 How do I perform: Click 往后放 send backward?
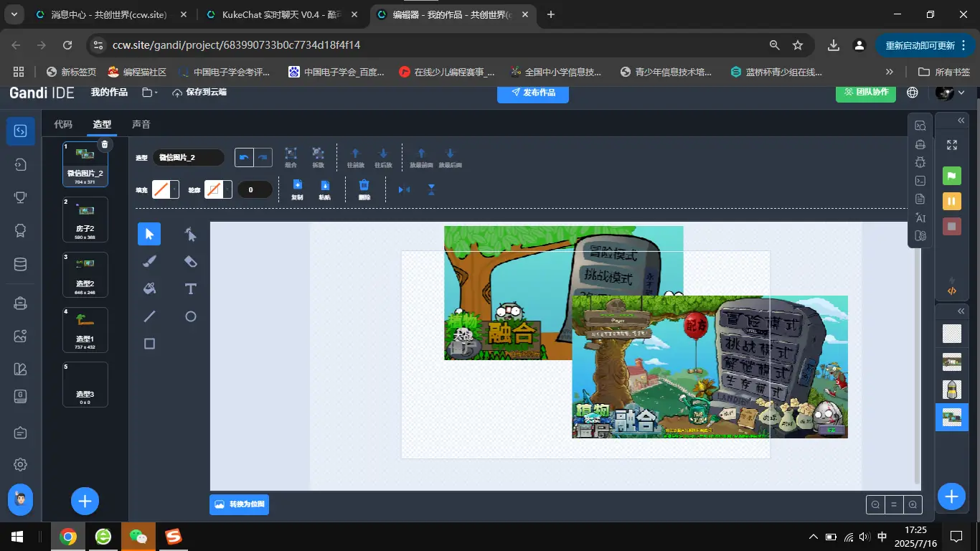tap(383, 157)
